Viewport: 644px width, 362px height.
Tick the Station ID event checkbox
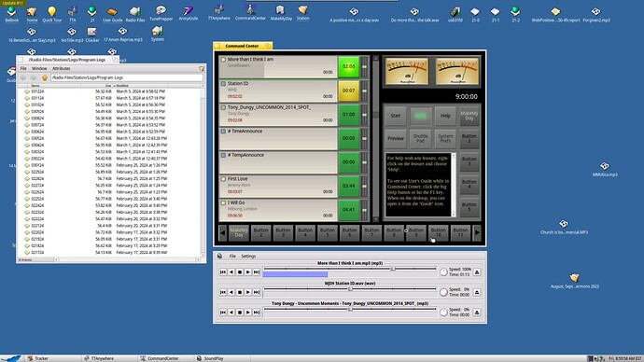[223, 83]
